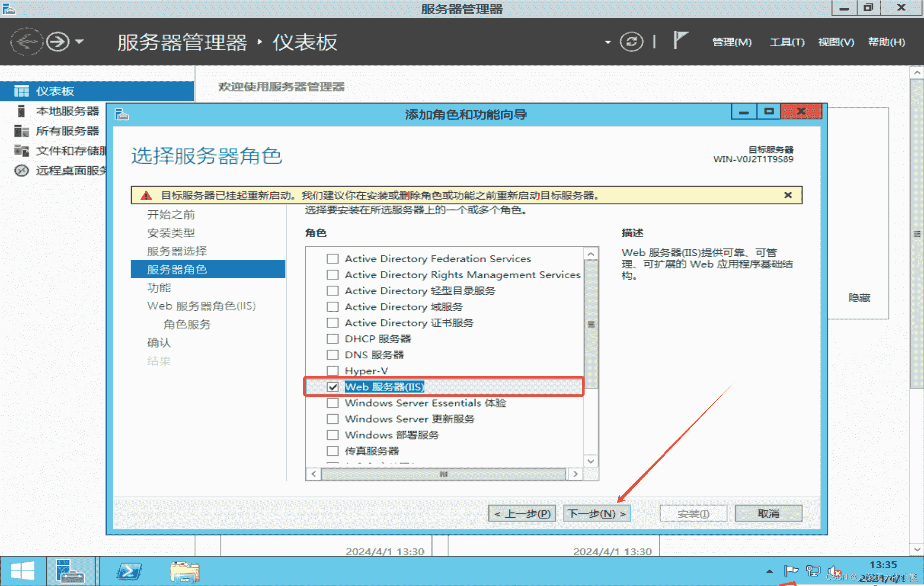This screenshot has width=924, height=586.
Task: Open the Manage (管理) menu
Action: point(732,42)
